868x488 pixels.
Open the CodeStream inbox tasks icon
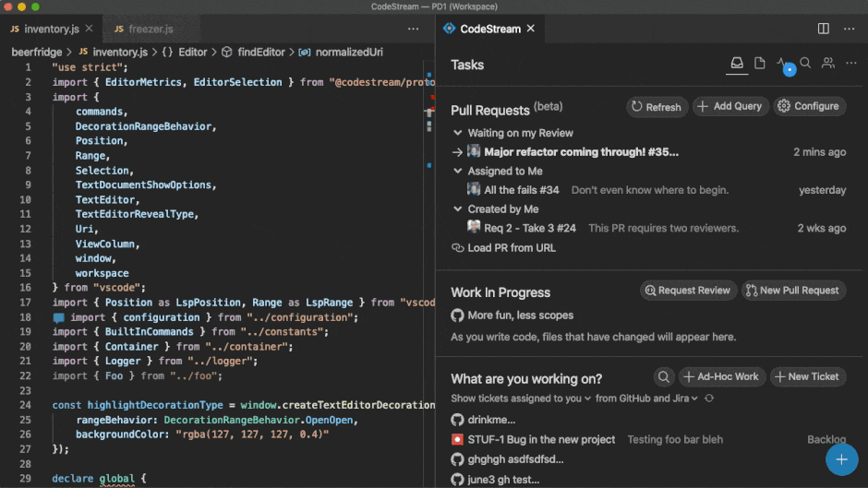point(737,63)
